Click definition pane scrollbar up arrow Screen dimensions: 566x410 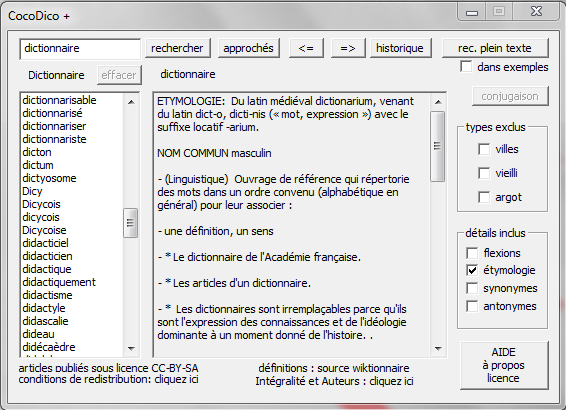438,102
